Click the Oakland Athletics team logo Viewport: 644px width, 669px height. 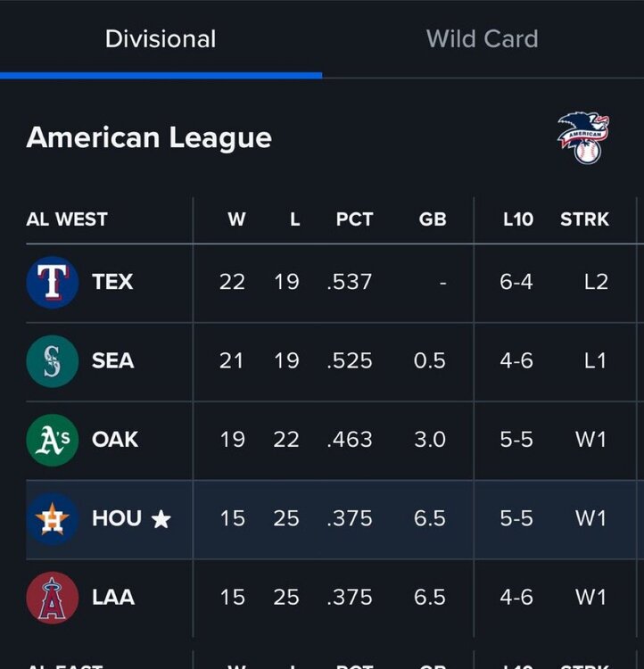coord(53,440)
